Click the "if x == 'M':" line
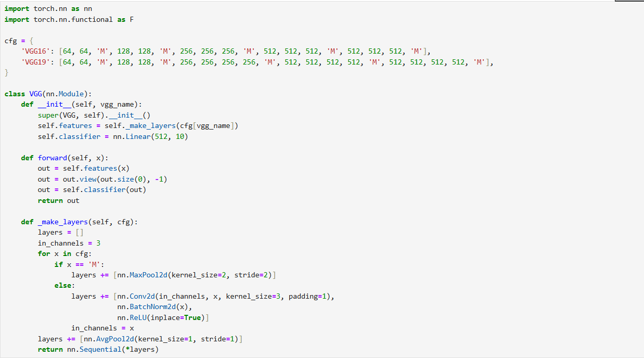644x358 pixels. (80, 264)
